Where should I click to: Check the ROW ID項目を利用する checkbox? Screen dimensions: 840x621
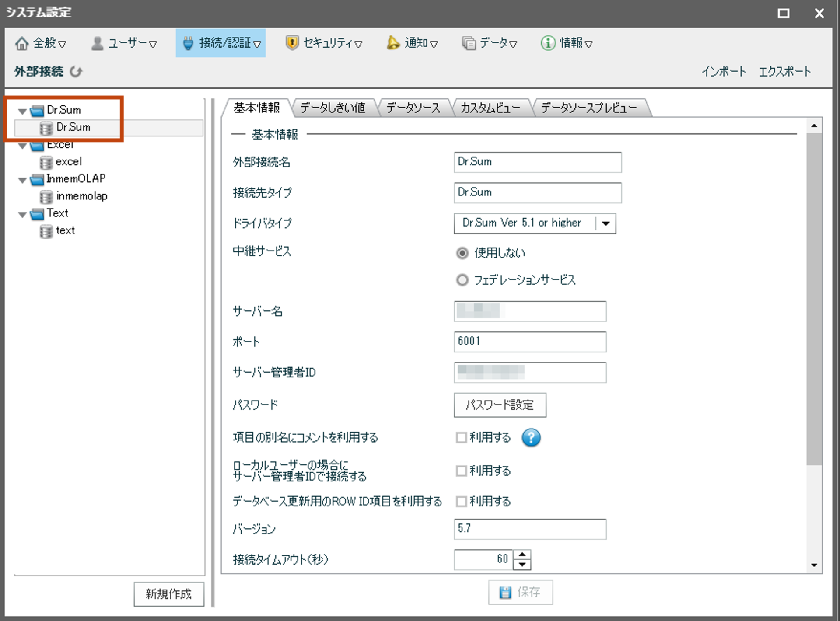[461, 501]
